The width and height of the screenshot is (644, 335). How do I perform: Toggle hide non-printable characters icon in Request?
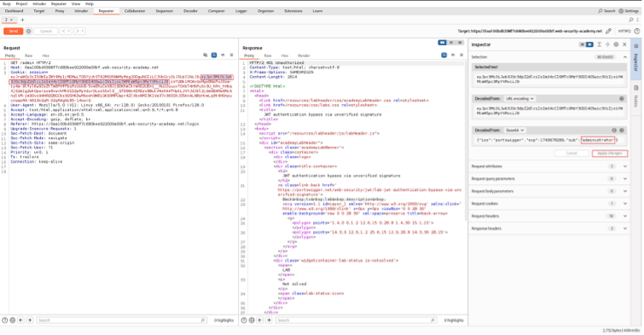206,55
